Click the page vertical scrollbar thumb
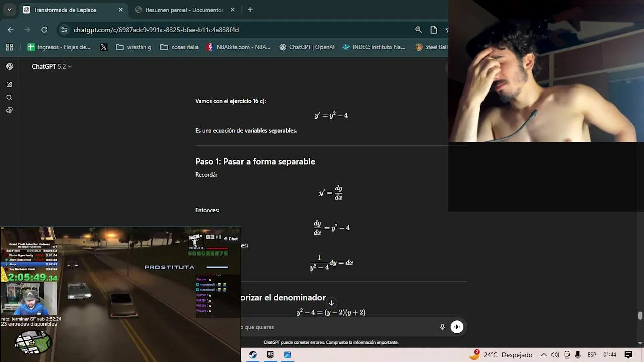644x362 pixels. pyautogui.click(x=640, y=316)
